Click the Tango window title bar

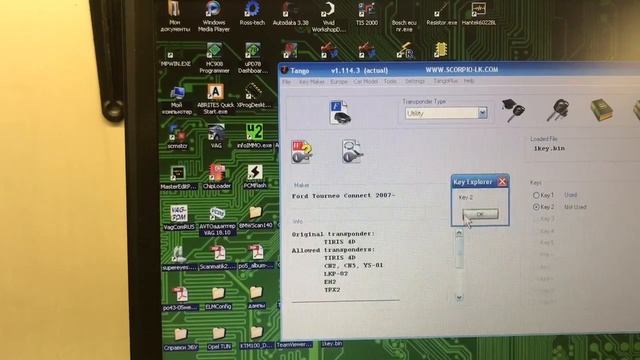[459, 70]
